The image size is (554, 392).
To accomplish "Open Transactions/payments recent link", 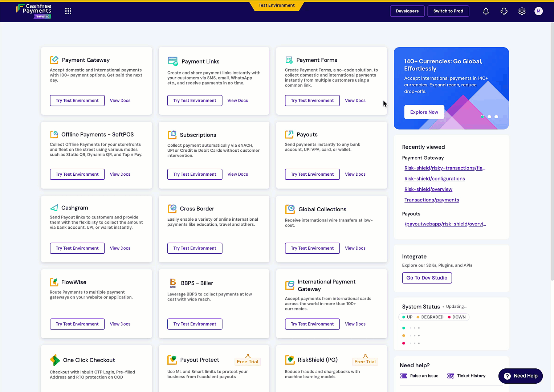I will (x=432, y=200).
